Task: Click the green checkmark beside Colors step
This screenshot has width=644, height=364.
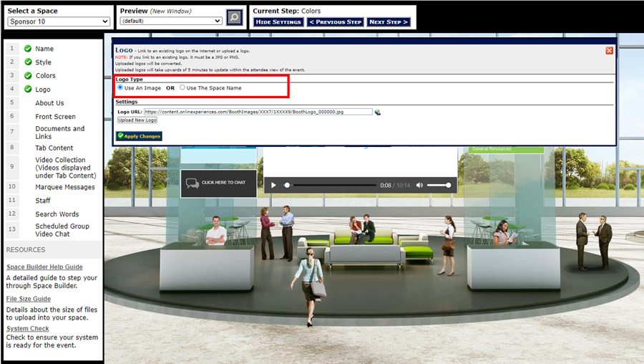Action: [28, 76]
